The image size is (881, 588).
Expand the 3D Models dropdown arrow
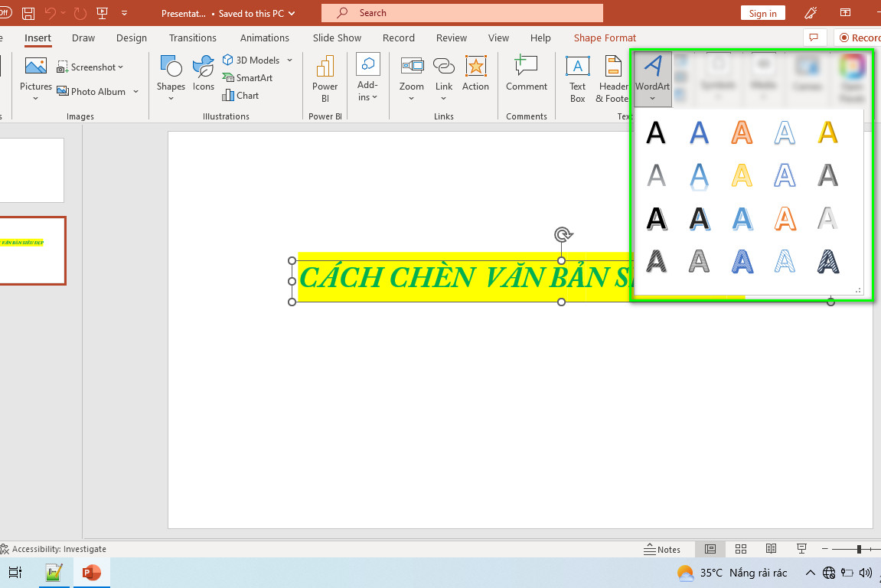(290, 60)
